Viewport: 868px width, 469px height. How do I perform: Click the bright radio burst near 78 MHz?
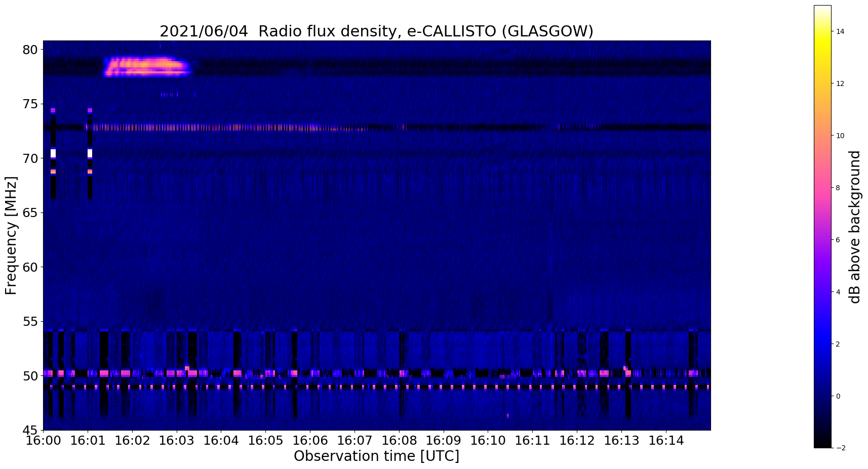click(147, 66)
